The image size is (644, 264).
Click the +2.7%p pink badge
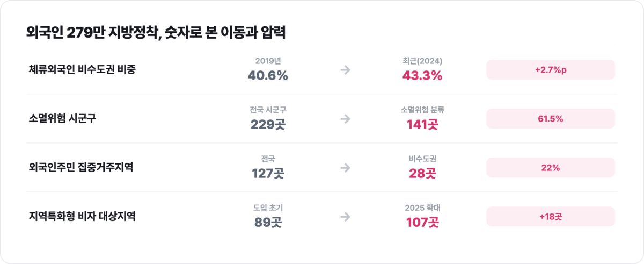[x=551, y=70]
